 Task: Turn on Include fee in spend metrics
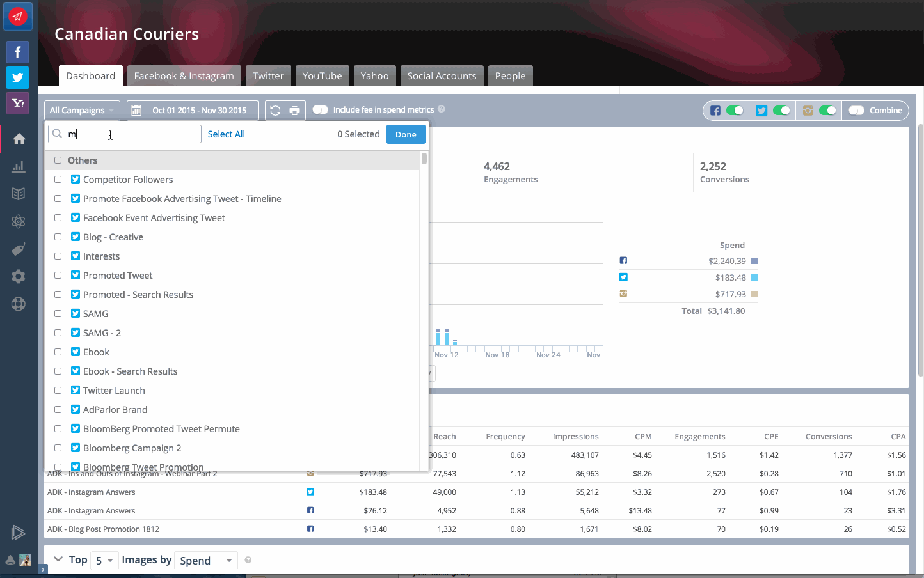(x=320, y=109)
